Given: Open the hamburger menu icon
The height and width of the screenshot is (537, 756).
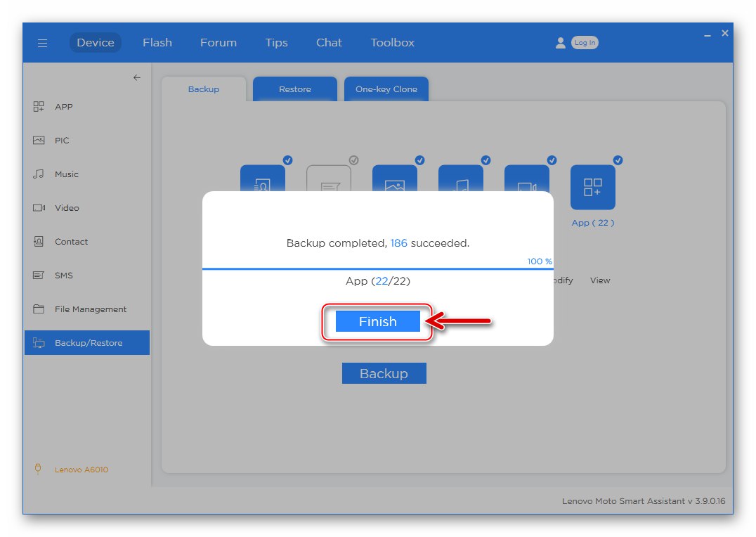Looking at the screenshot, I should (x=42, y=43).
